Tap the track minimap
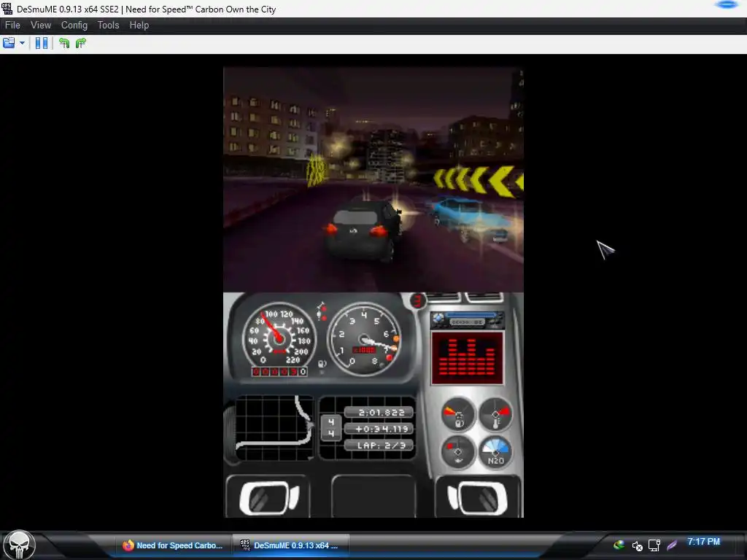This screenshot has height=560, width=747. pos(275,427)
